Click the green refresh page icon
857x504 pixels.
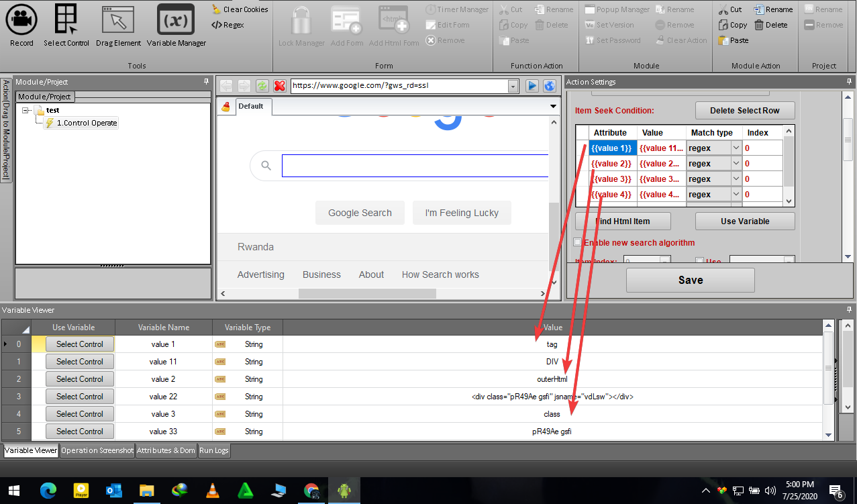[x=262, y=86]
